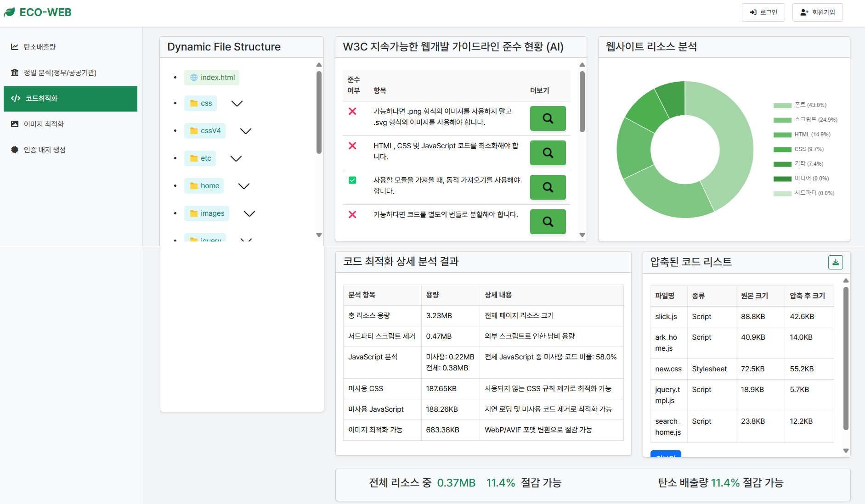Viewport: 865px width, 504px height.
Task: Click magnifier for code bundle splitting guideline
Action: [x=548, y=222]
